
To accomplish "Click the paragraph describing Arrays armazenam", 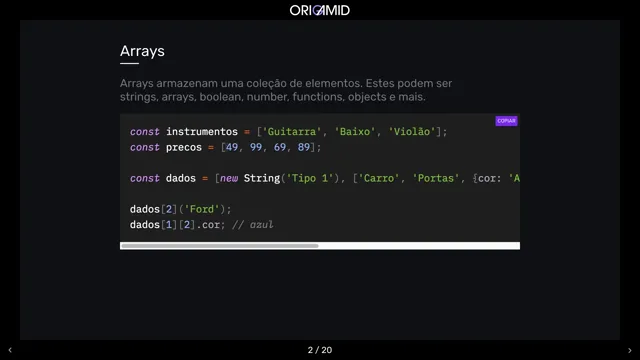I will pyautogui.click(x=286, y=90).
